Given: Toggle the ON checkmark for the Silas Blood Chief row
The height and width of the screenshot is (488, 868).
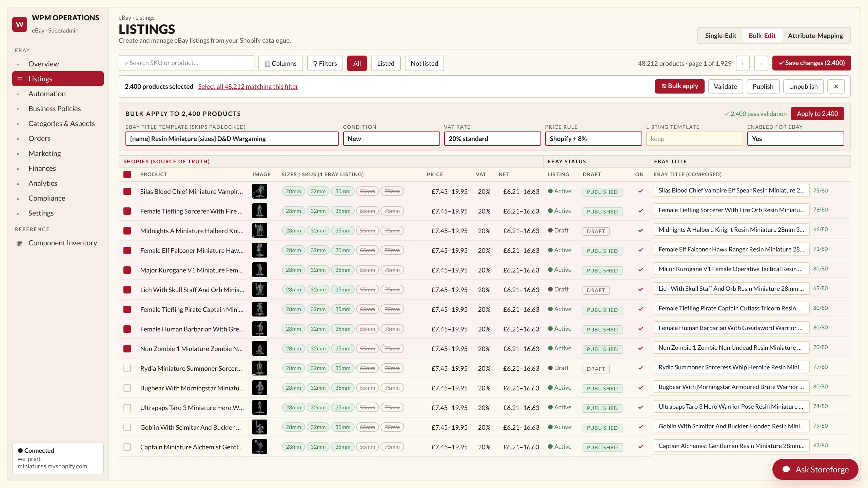Looking at the screenshot, I should 640,191.
